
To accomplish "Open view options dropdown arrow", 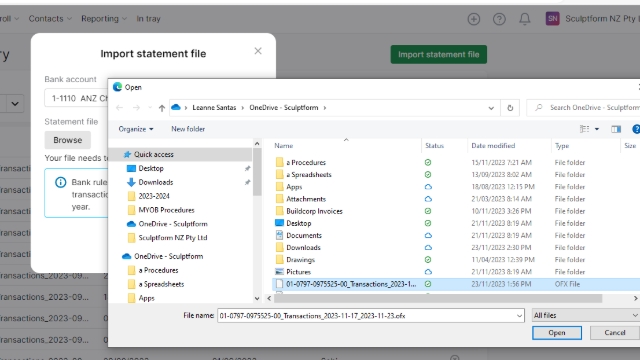I will pyautogui.click(x=597, y=129).
